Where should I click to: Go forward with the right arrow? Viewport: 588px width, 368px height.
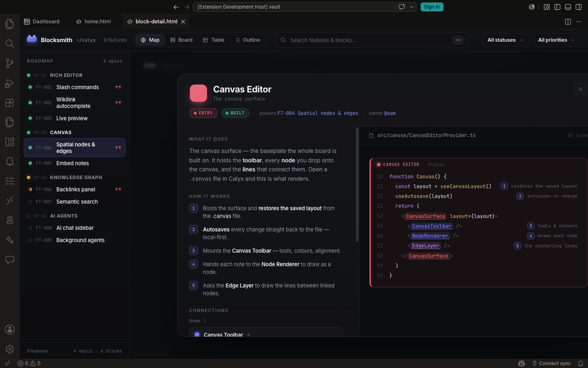(x=187, y=7)
